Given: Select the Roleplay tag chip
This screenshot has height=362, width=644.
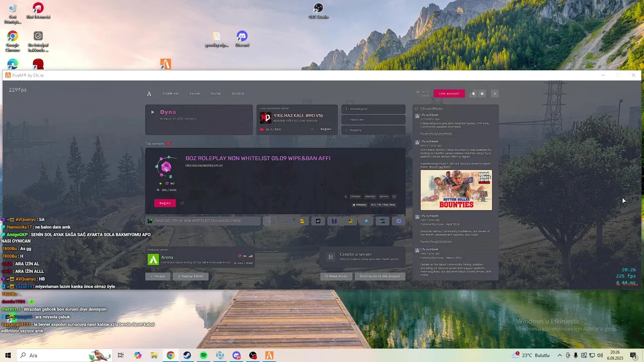Looking at the screenshot, I should (x=360, y=205).
